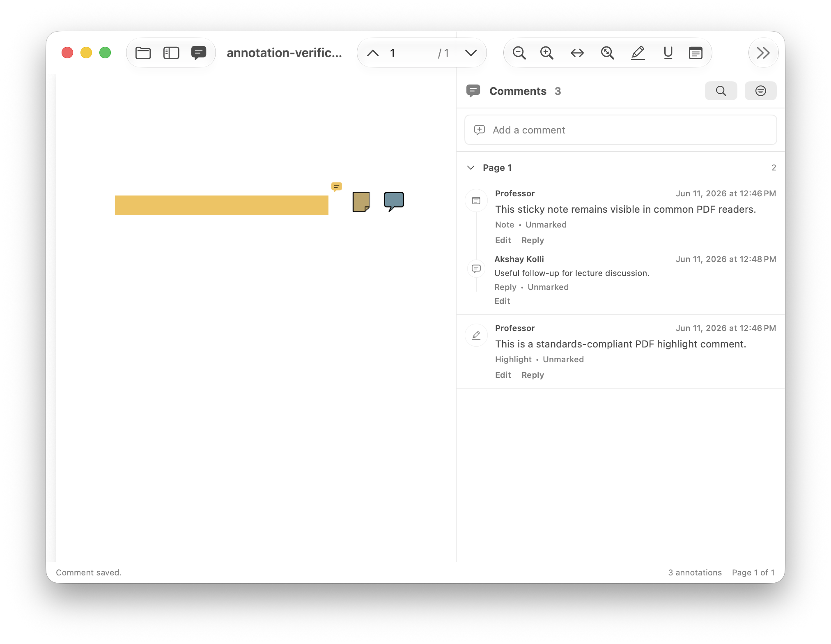The image size is (831, 644).
Task: Reply to the sticky note comment
Action: [x=533, y=240]
